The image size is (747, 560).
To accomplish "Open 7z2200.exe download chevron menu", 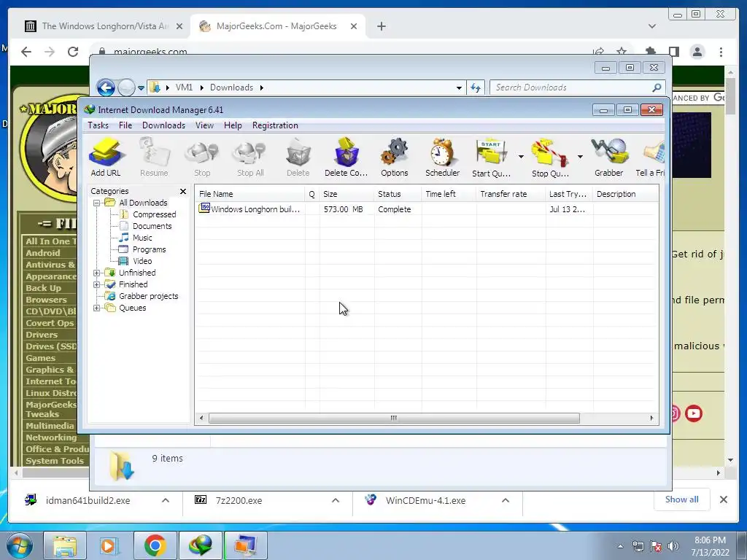I will pyautogui.click(x=336, y=500).
